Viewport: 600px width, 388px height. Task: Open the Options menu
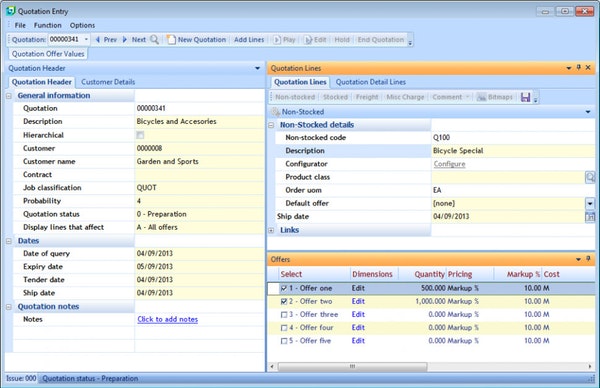tap(82, 25)
